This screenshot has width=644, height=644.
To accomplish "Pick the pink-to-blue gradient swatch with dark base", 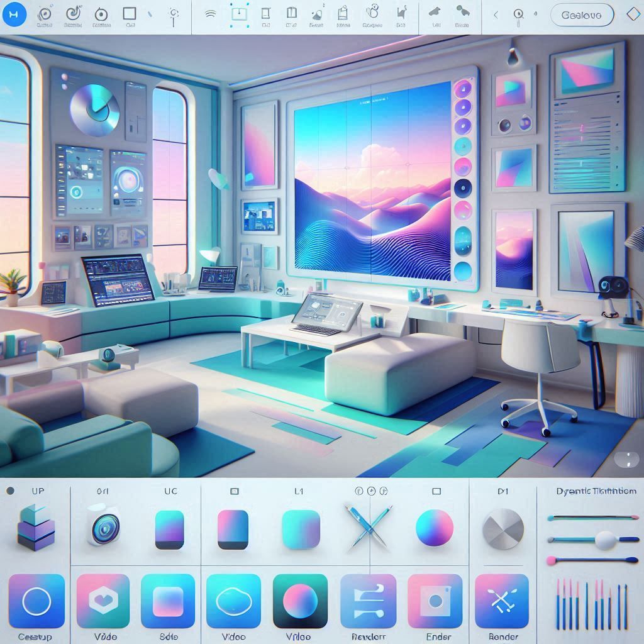I will (x=233, y=530).
